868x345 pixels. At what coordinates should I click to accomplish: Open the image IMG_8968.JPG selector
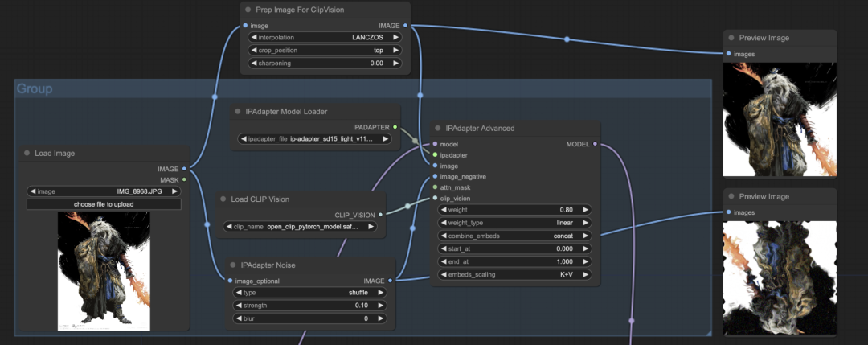[x=104, y=191]
